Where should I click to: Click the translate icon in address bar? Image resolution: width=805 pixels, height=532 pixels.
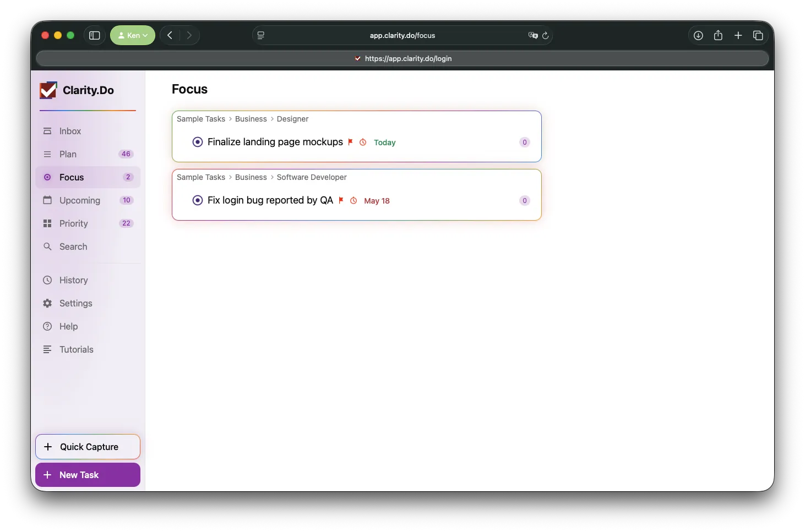pos(533,35)
